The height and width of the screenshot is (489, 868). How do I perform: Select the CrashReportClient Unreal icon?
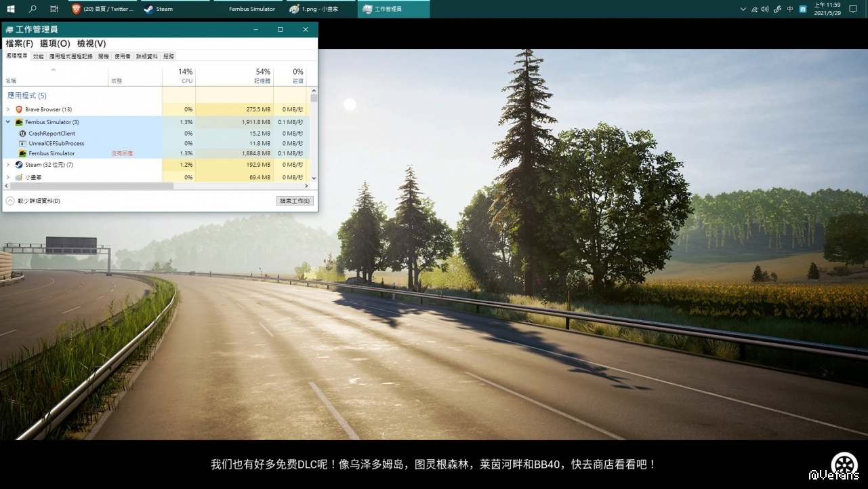click(x=22, y=134)
